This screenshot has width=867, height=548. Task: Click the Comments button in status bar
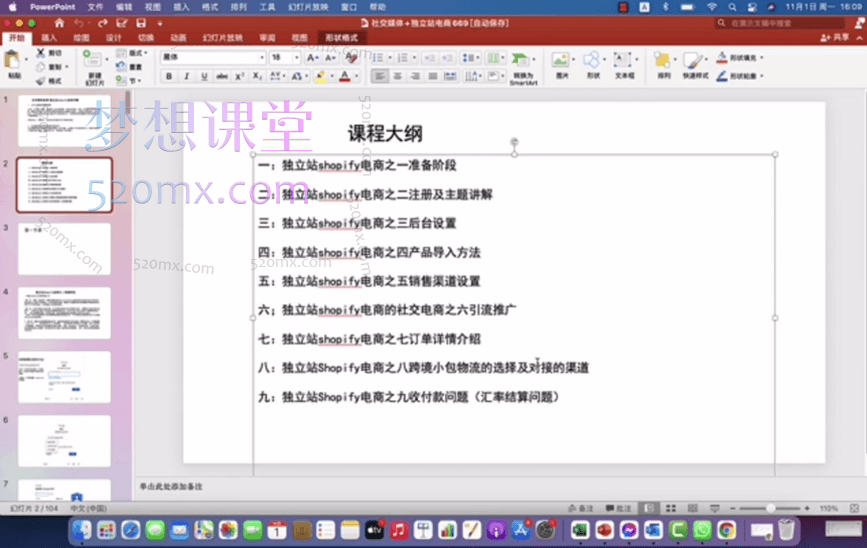[x=618, y=508]
